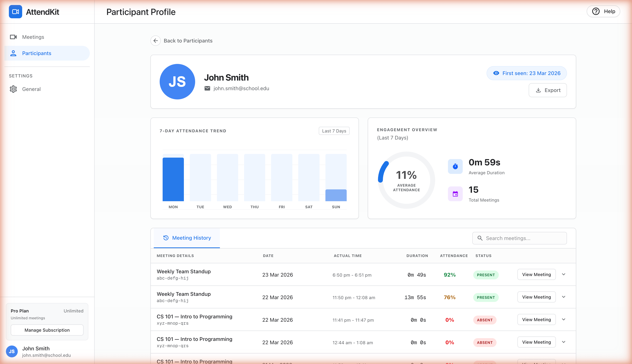Viewport: 632px width, 364px height.
Task: Click the ATTENDANCE column header
Action: click(454, 256)
